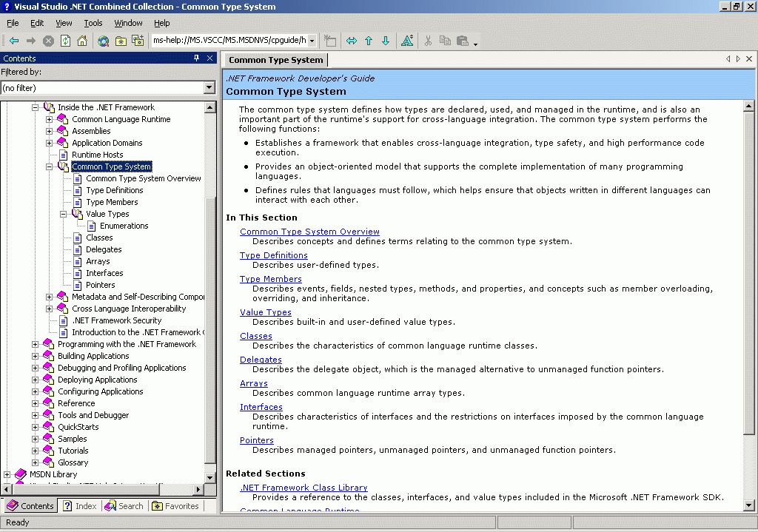Close the Common Type System document tab
The width and height of the screenshot is (758, 532).
(x=749, y=59)
